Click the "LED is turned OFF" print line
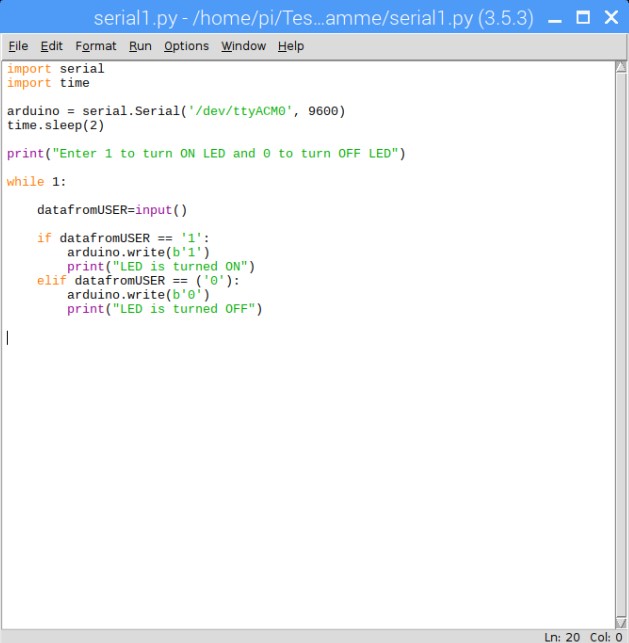629x643 pixels. (x=164, y=309)
